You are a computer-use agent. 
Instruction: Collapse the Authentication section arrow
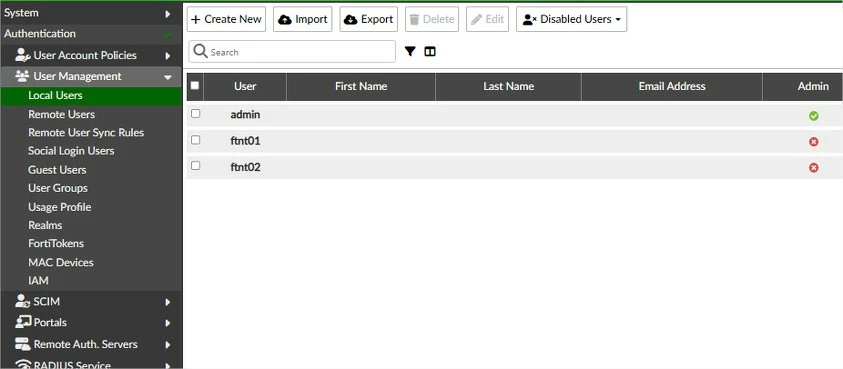[168, 36]
